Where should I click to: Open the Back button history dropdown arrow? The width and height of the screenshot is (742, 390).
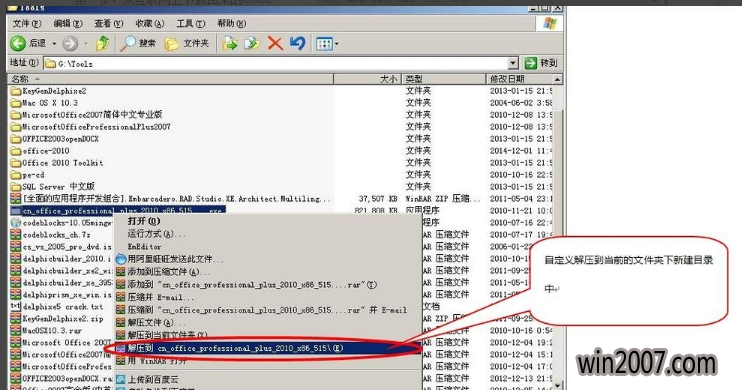click(x=54, y=44)
